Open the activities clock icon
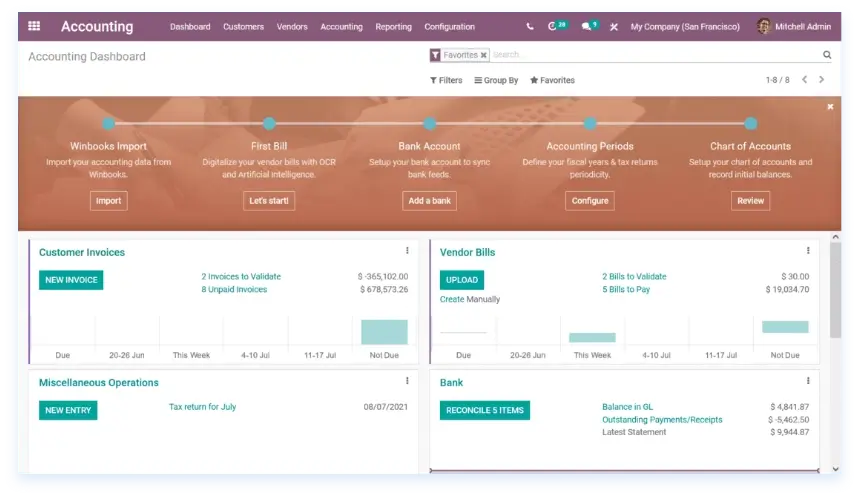Image resolution: width=860 pixels, height=498 pixels. pos(554,27)
